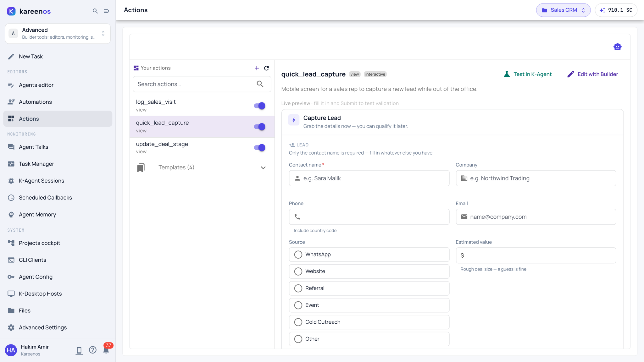Select the WhatsApp source option
644x362 pixels.
click(369, 255)
